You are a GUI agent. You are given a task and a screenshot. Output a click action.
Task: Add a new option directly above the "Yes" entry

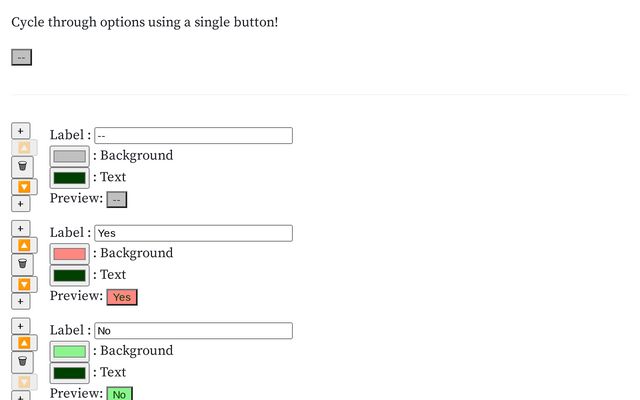[21, 228]
